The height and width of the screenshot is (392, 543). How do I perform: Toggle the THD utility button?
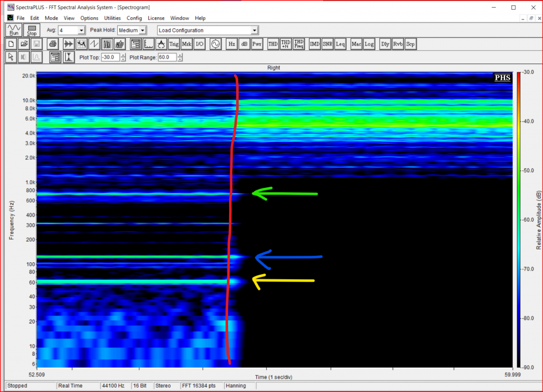coord(273,44)
